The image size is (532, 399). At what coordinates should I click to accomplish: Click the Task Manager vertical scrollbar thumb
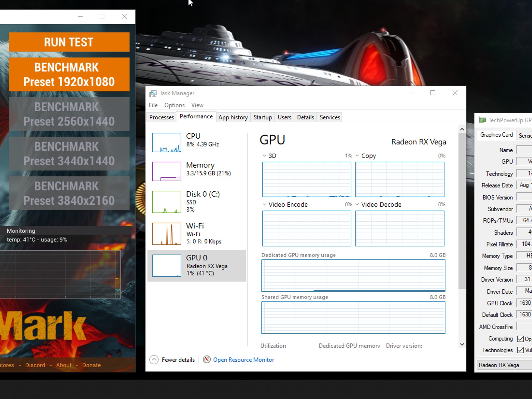[x=462, y=211]
